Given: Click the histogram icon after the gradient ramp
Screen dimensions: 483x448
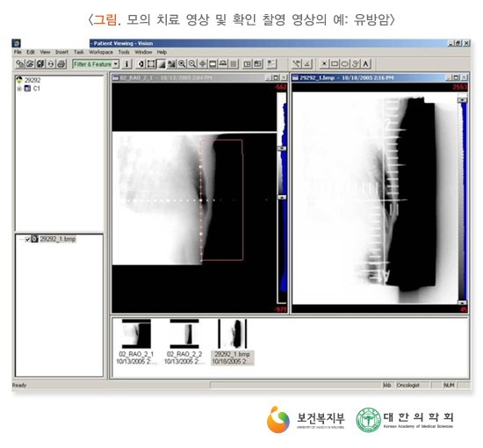Looking at the screenshot, I should pos(171,64).
